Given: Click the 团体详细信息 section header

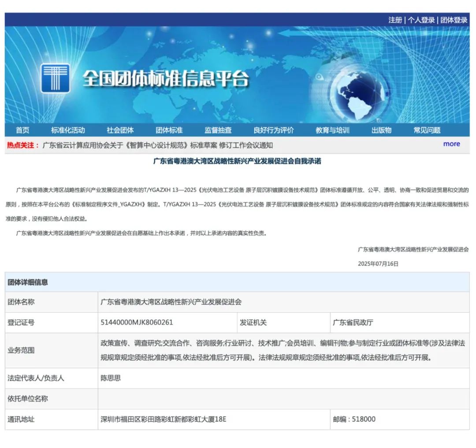Looking at the screenshot, I should (237, 282).
